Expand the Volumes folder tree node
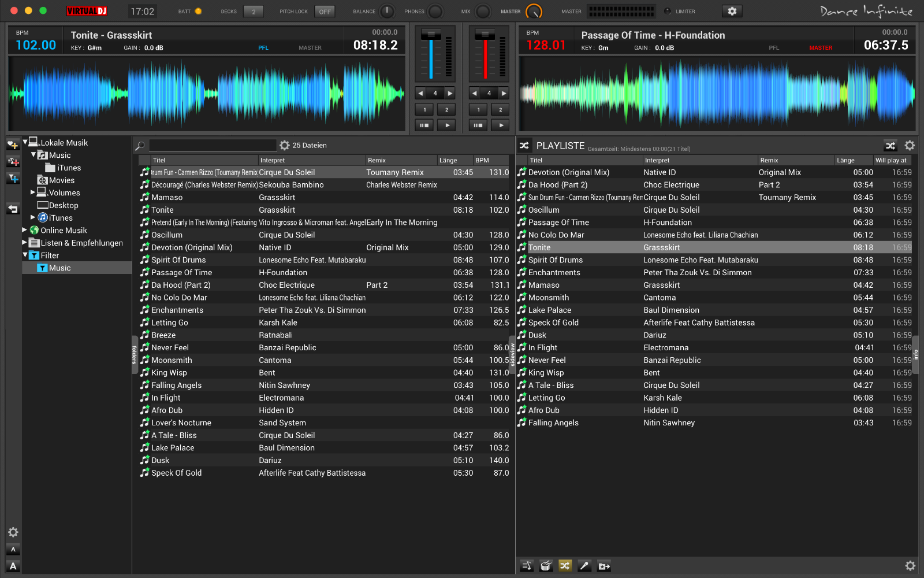 [x=33, y=192]
